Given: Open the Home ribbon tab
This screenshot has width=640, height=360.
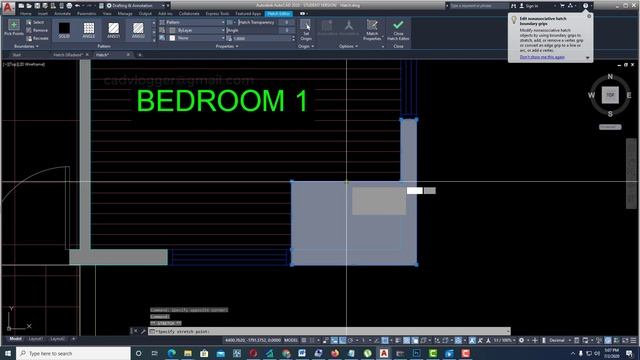Looking at the screenshot, I should click(25, 13).
